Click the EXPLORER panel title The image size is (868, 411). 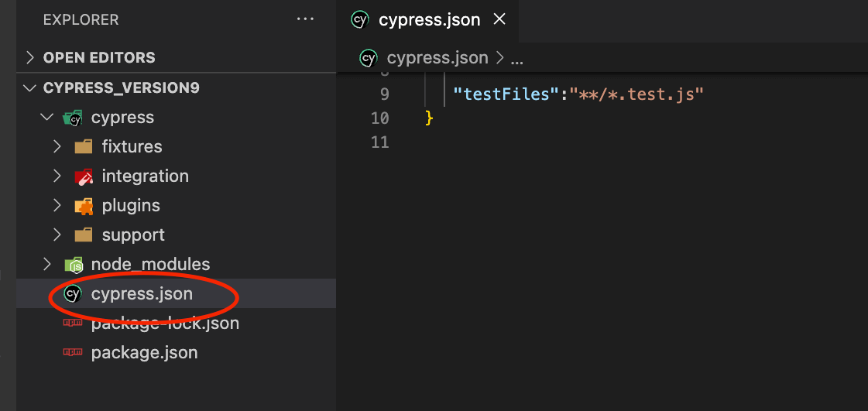81,20
